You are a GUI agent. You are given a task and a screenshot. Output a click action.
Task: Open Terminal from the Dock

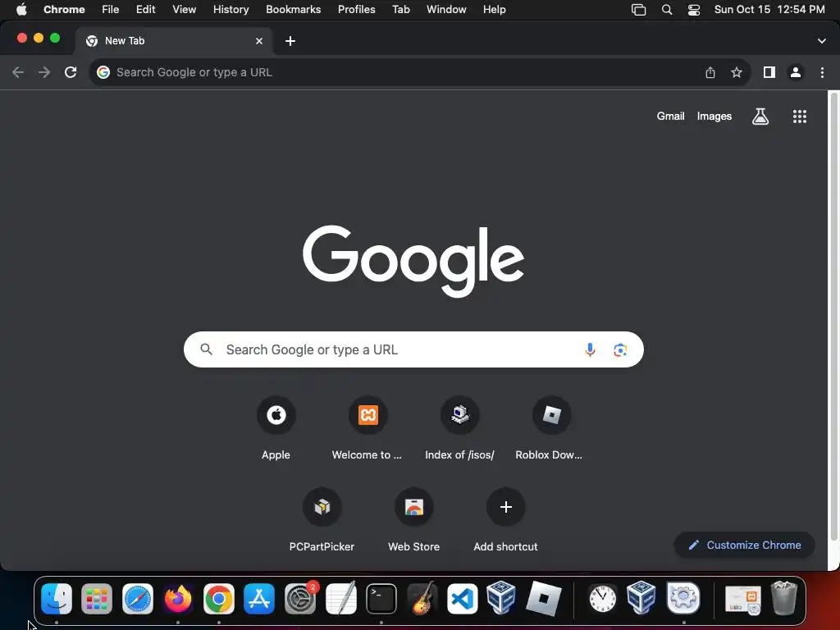tap(381, 598)
